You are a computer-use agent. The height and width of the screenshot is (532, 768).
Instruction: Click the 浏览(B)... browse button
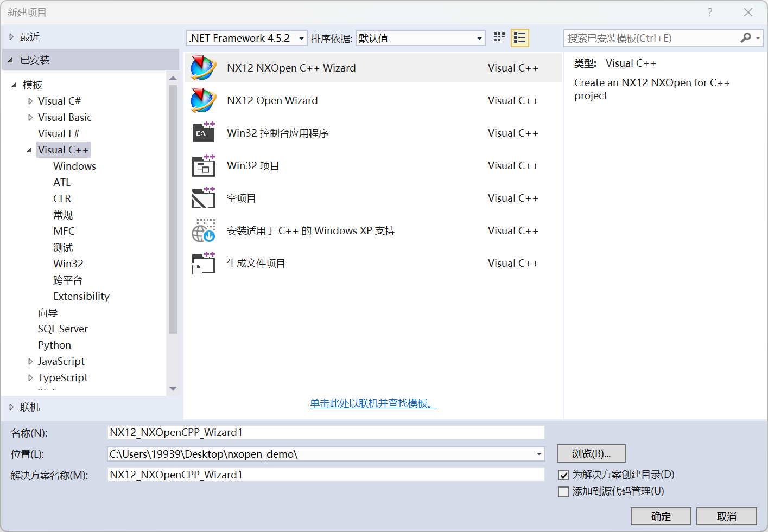591,453
